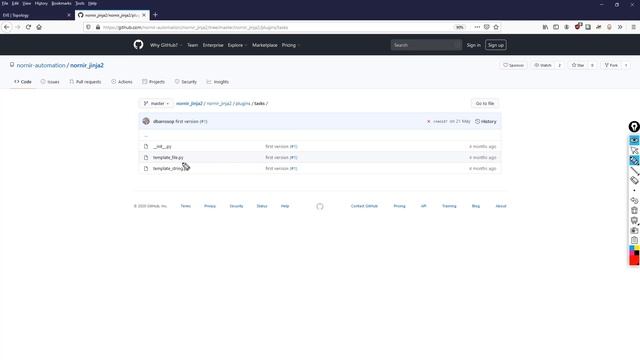Select the cursor arrow tool in annotation toolbar
640x360 pixels.
pyautogui.click(x=634, y=151)
